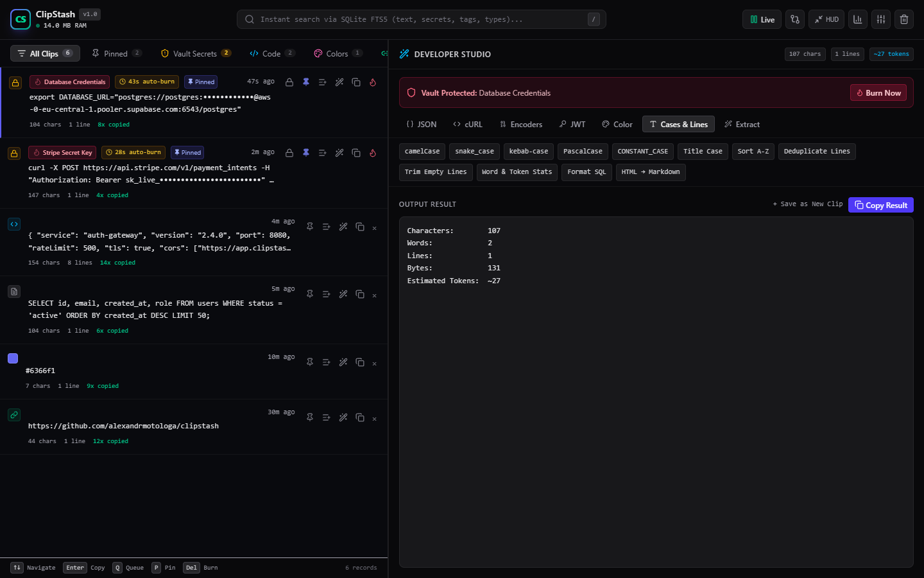
Task: Unpin the Stripe Secret Key clip with the blue pin
Action: tap(306, 153)
